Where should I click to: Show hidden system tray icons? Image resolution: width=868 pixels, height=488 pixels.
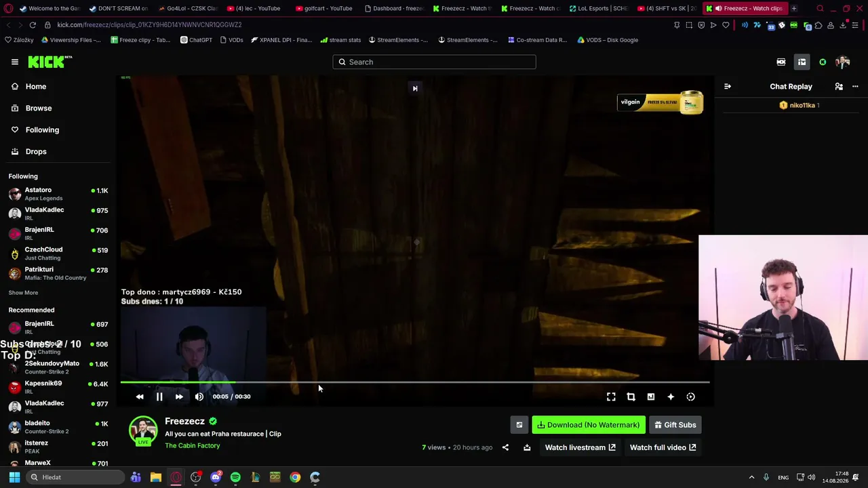(x=751, y=477)
